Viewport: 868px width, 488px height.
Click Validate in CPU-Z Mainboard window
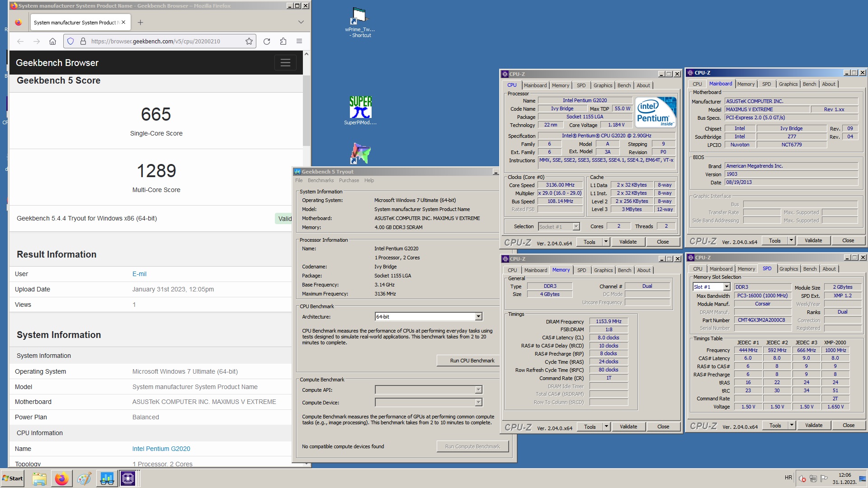(813, 240)
